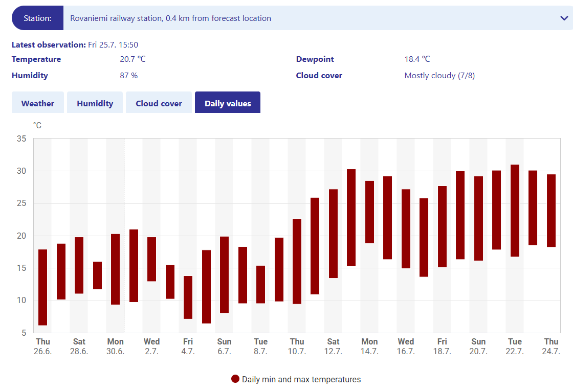
Task: Click the red legend circle marker
Action: pyautogui.click(x=235, y=379)
